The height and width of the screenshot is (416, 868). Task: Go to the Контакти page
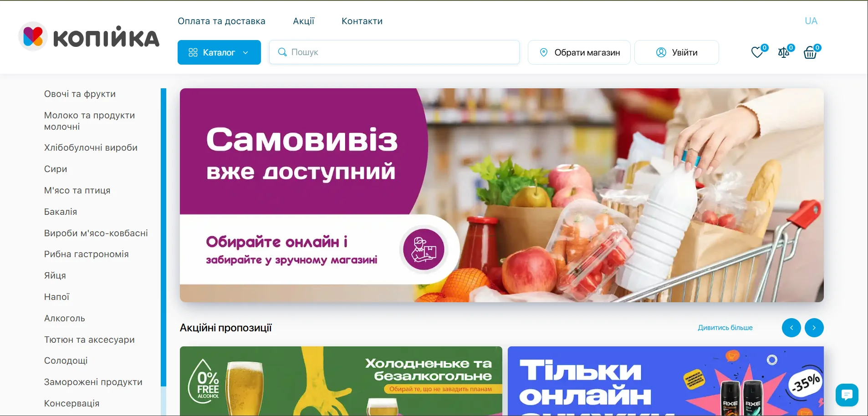(362, 21)
